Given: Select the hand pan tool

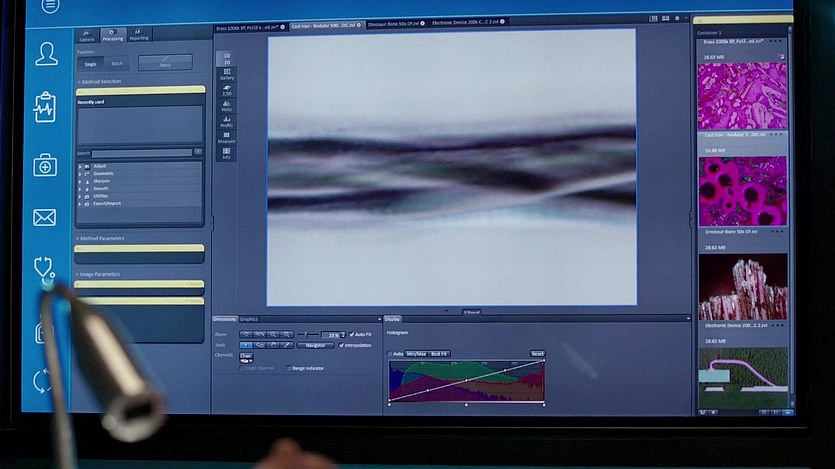Looking at the screenshot, I should click(273, 345).
